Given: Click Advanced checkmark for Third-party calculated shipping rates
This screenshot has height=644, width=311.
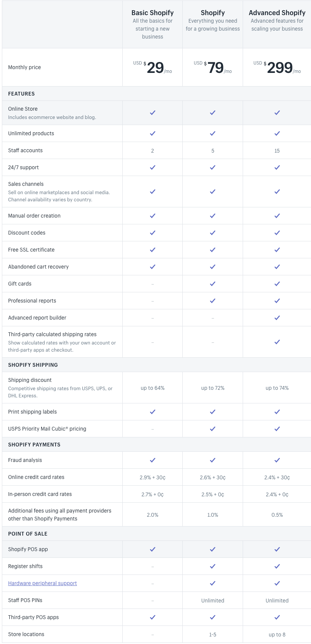Looking at the screenshot, I should tap(277, 342).
